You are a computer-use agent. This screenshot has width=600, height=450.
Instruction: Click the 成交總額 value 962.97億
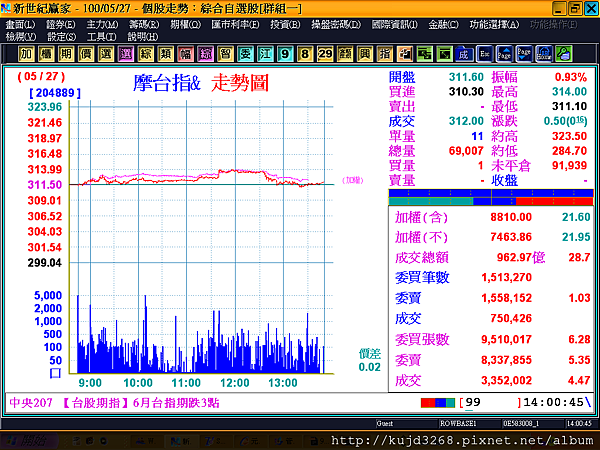coord(521,258)
